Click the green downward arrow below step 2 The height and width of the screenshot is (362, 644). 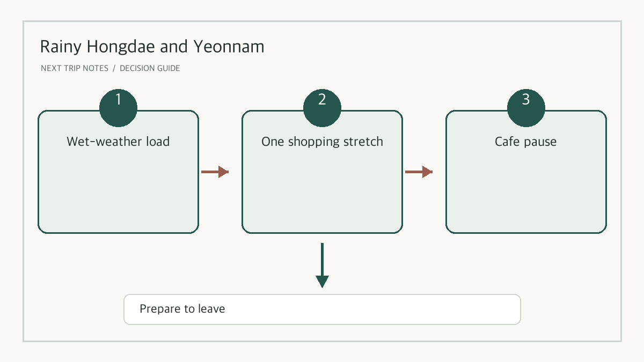[x=322, y=265]
